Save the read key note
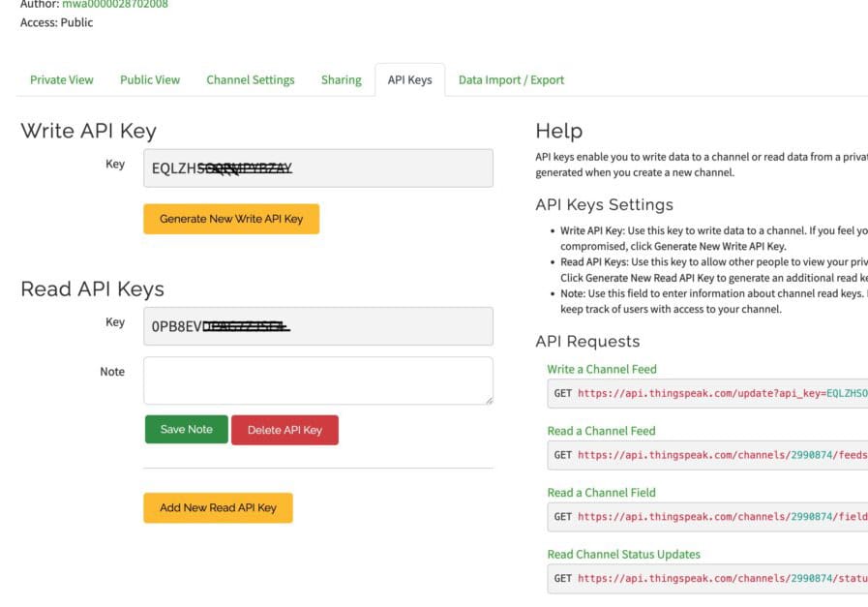868x607 pixels. pos(186,429)
